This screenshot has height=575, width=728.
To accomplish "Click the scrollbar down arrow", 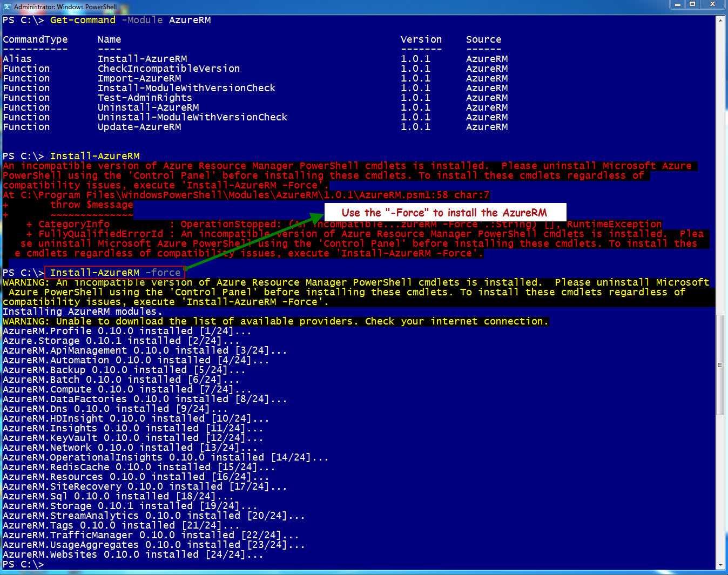I will click(720, 565).
